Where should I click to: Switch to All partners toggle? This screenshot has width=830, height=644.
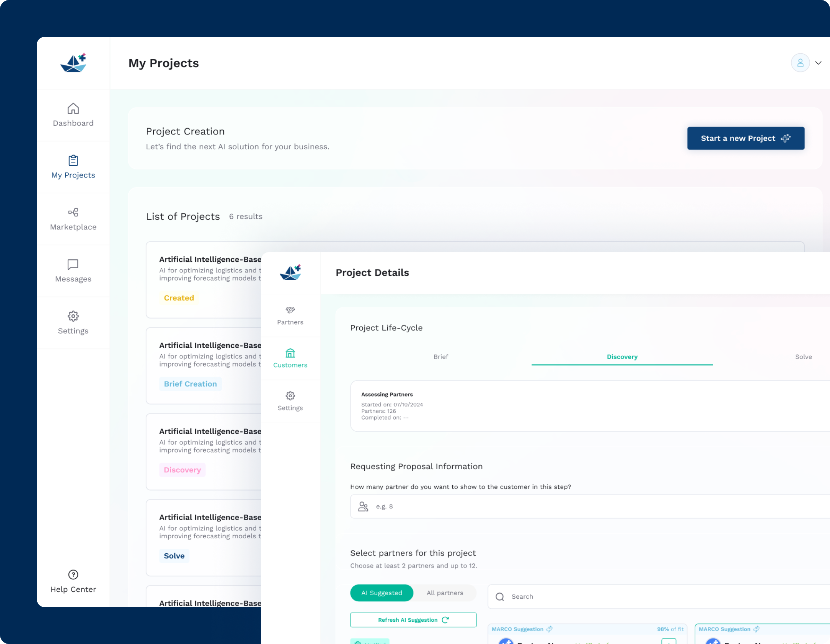(445, 593)
